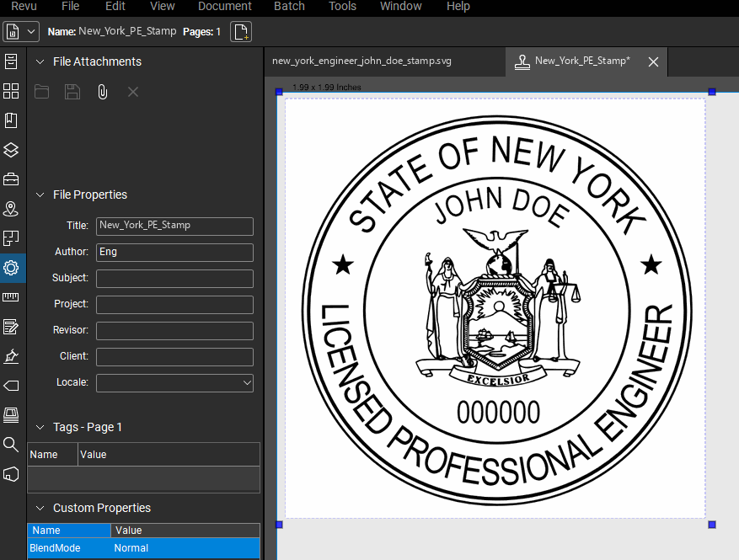Attach a file with paperclip icon

[x=102, y=92]
